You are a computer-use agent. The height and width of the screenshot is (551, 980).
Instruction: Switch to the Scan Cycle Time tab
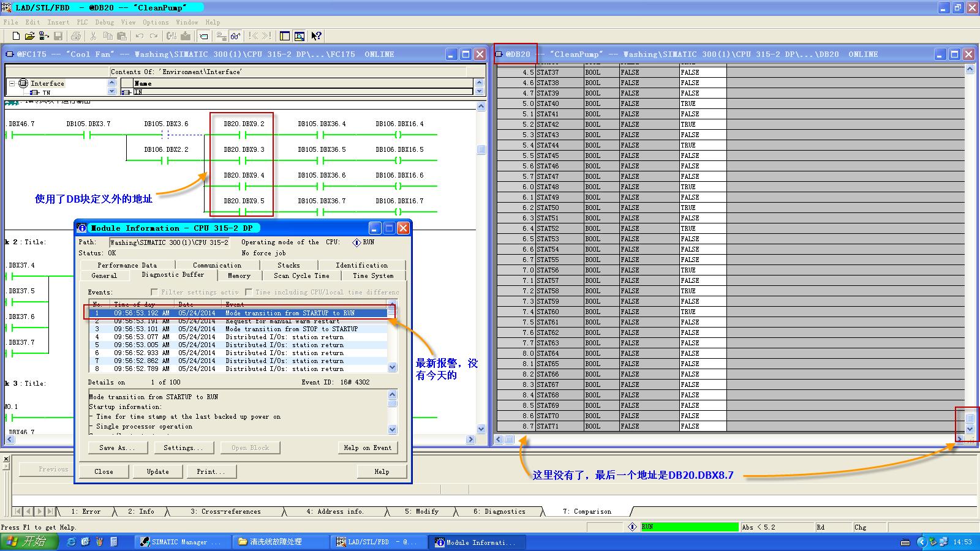301,275
